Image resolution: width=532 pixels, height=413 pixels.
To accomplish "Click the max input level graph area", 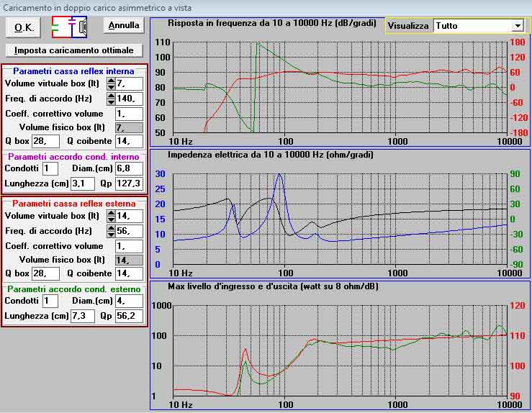I will pyautogui.click(x=340, y=350).
